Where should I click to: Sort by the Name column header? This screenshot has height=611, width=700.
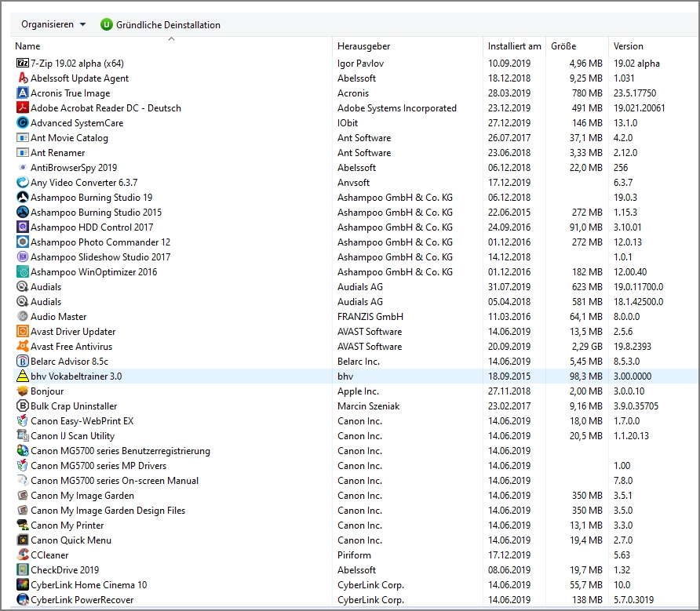(x=27, y=46)
